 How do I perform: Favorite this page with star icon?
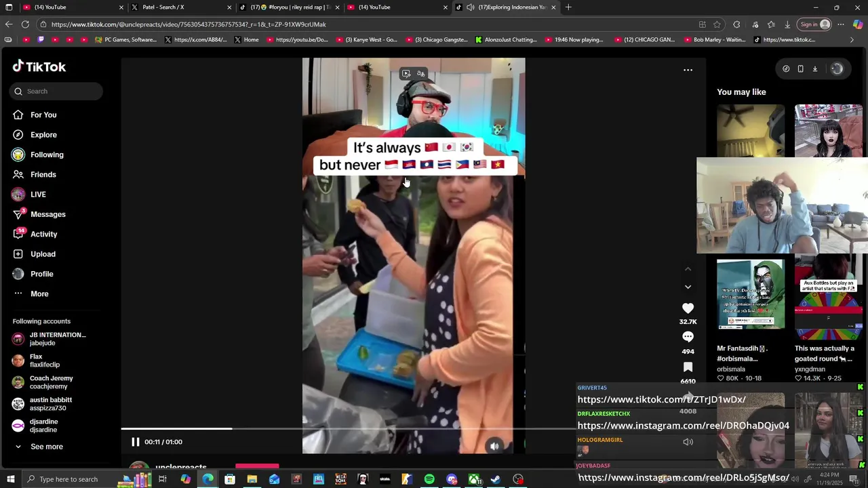click(717, 24)
